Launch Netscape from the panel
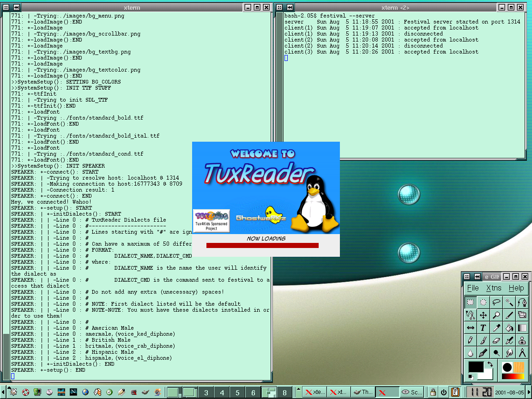This screenshot has height=399, width=532. pyautogui.click(x=73, y=392)
